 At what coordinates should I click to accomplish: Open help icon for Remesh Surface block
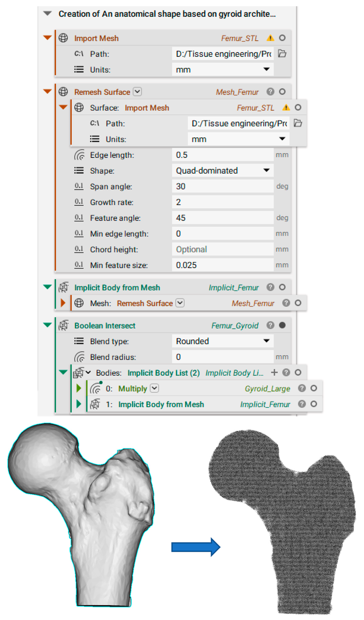[x=270, y=91]
